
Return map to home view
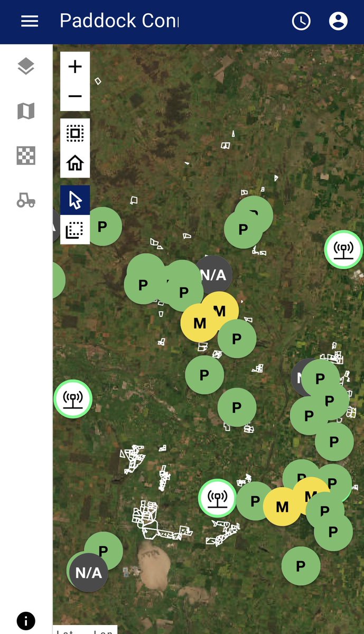click(x=75, y=163)
